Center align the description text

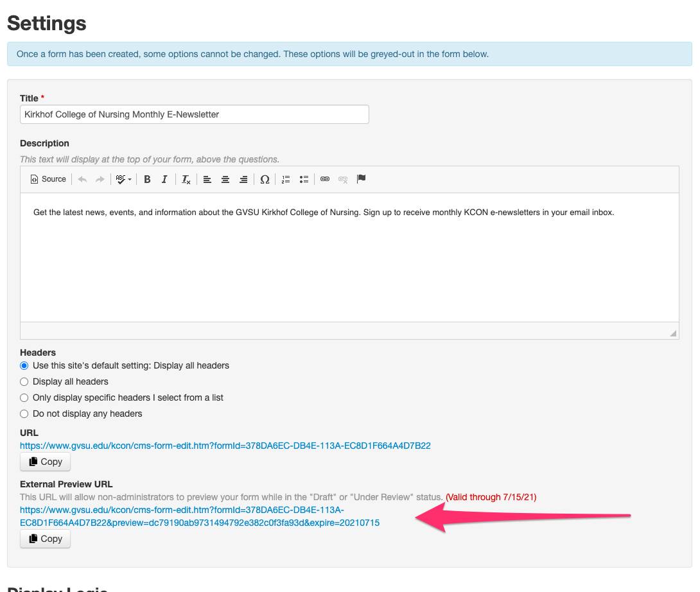[225, 179]
